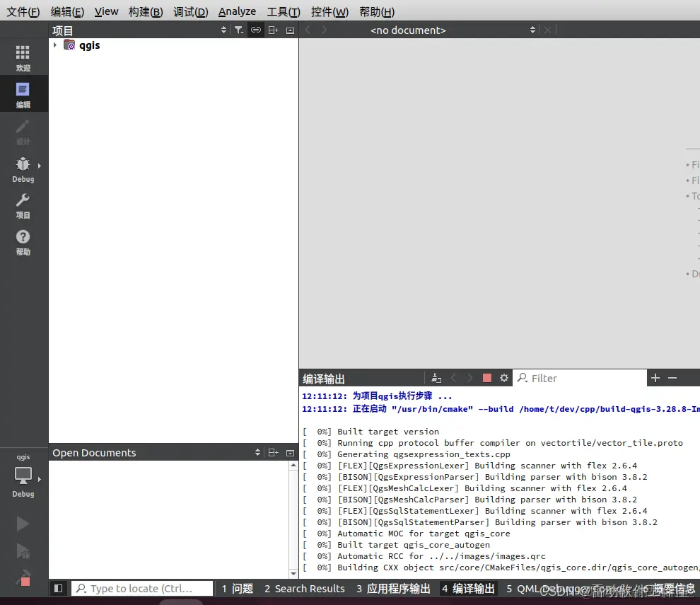Go to previous item in compile output
The height and width of the screenshot is (605, 700).
point(453,379)
